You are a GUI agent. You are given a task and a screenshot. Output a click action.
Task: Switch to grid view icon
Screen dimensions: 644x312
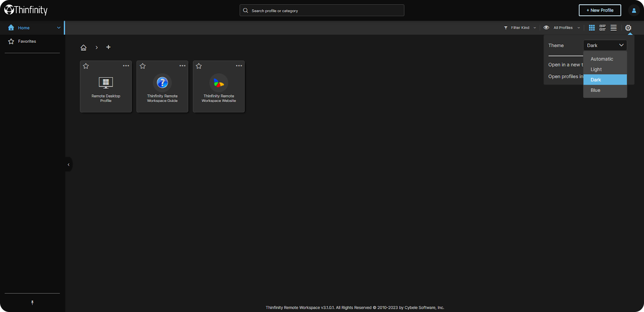click(592, 28)
